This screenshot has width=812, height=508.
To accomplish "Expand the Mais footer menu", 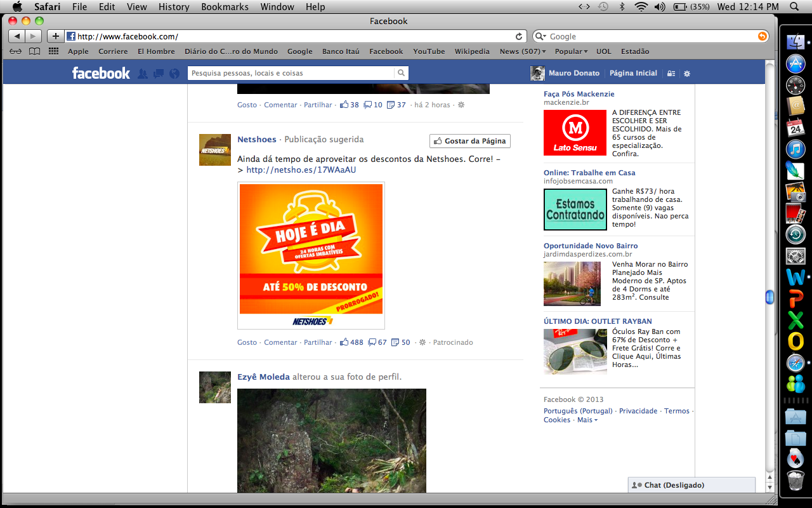I will (587, 420).
